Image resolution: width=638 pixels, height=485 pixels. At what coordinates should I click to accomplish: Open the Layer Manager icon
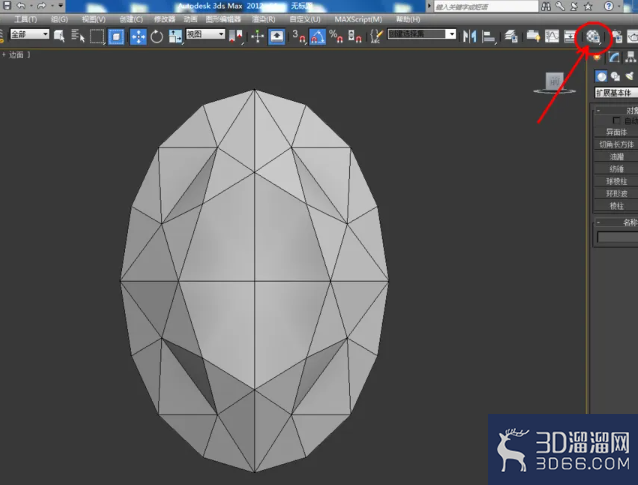coord(511,37)
